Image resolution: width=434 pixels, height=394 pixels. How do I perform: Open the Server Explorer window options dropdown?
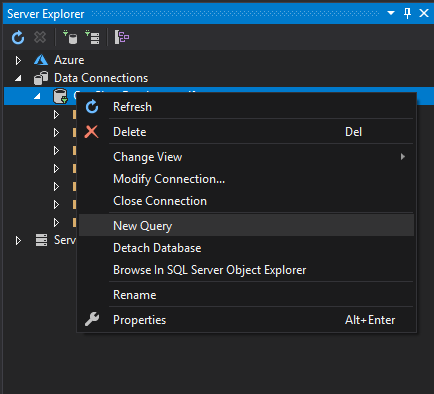(x=391, y=13)
